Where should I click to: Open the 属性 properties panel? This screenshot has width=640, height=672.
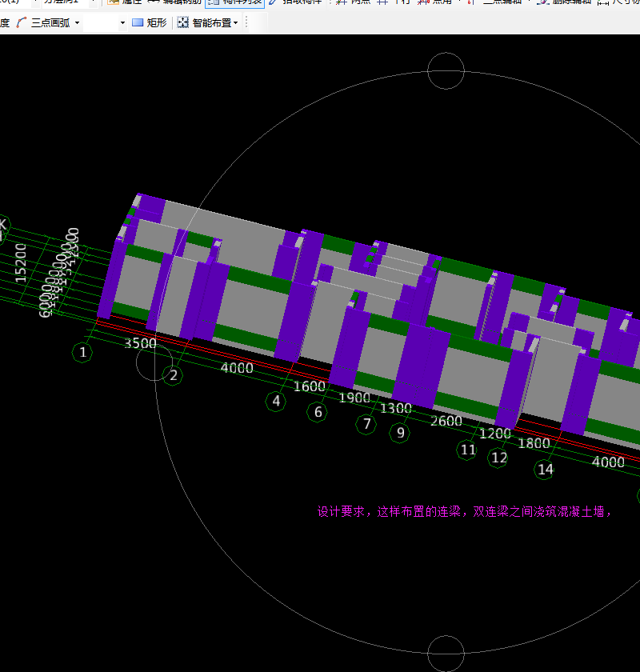click(x=125, y=2)
